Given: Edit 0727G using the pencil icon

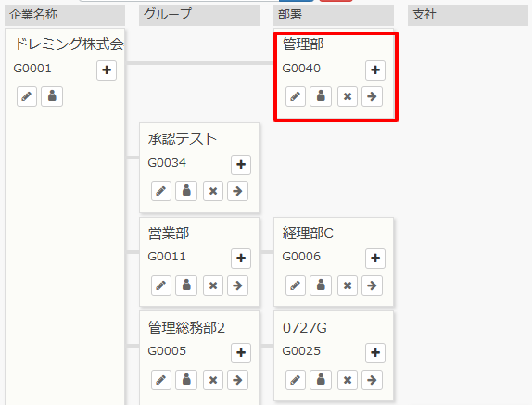Looking at the screenshot, I should pyautogui.click(x=296, y=380).
